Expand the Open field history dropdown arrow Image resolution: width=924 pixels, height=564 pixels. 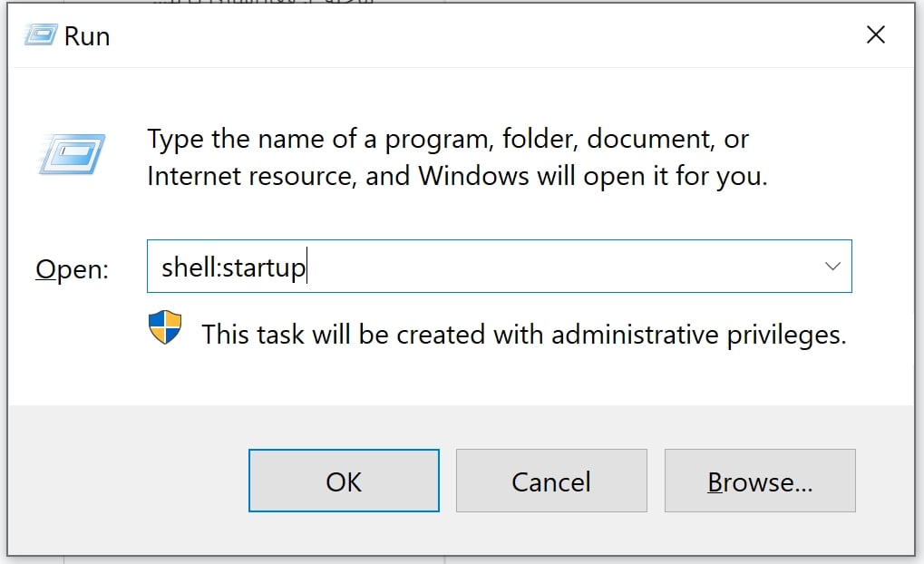(x=832, y=267)
